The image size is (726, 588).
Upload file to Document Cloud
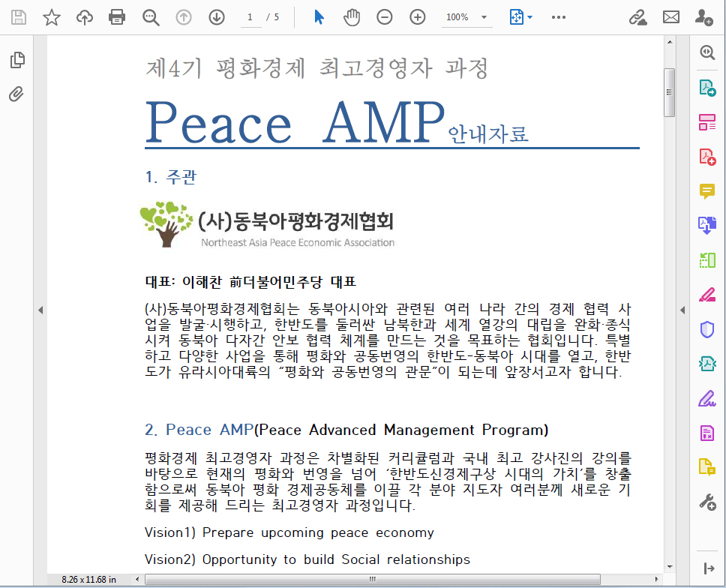click(x=85, y=17)
